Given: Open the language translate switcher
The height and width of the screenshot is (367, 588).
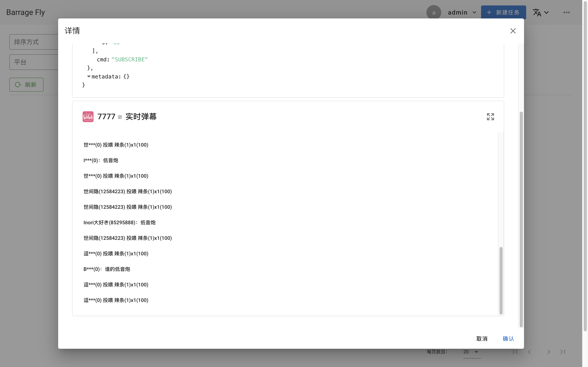Looking at the screenshot, I should tap(540, 12).
